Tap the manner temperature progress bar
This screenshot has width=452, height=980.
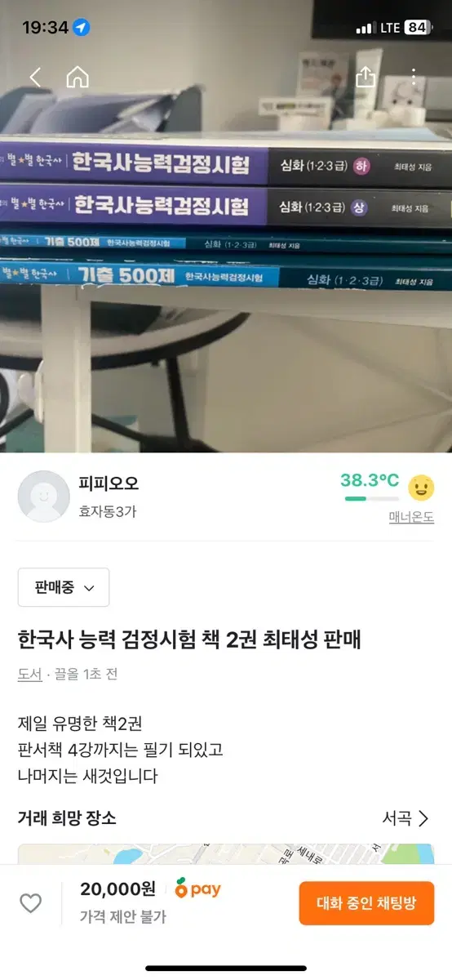pos(371,498)
